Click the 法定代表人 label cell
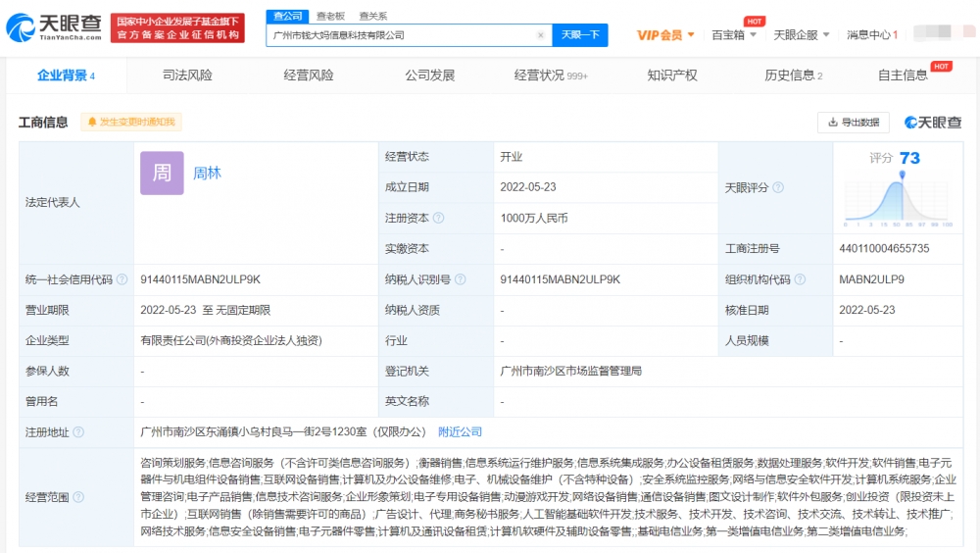 tap(76, 203)
